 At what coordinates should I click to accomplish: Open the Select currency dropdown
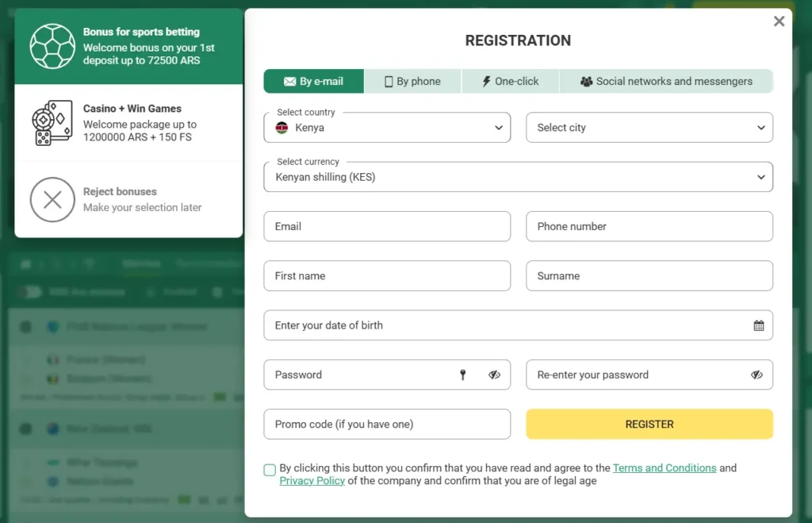pyautogui.click(x=519, y=177)
